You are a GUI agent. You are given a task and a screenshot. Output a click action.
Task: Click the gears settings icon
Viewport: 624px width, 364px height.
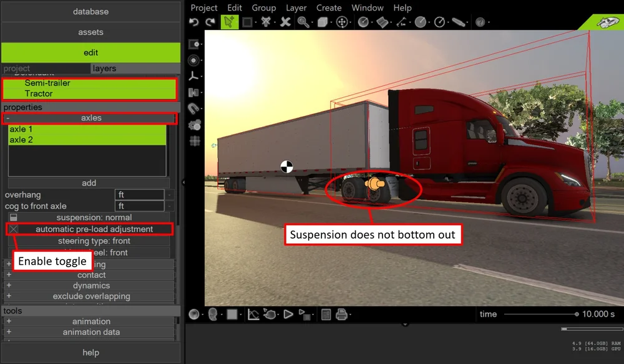pyautogui.click(x=194, y=125)
